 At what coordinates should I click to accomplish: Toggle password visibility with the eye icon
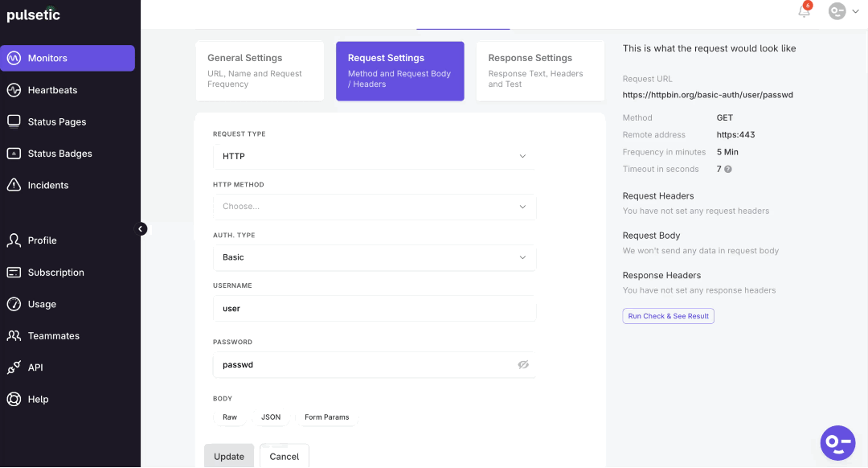click(523, 364)
